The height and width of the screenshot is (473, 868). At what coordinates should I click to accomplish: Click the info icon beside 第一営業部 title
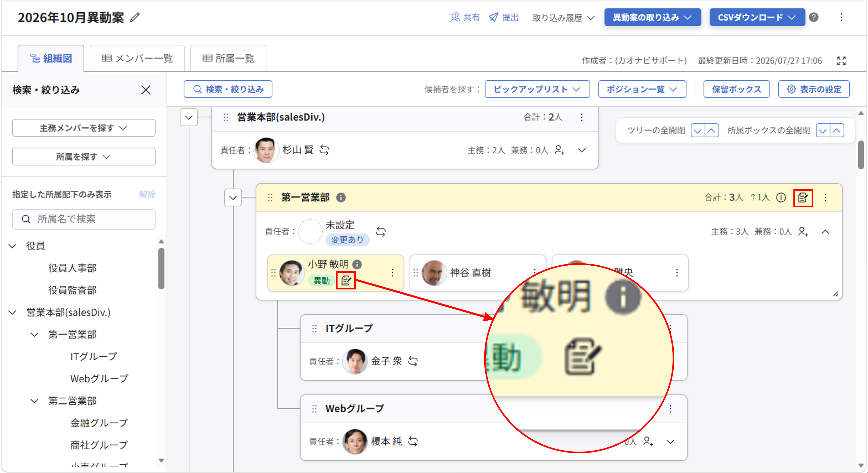click(341, 198)
